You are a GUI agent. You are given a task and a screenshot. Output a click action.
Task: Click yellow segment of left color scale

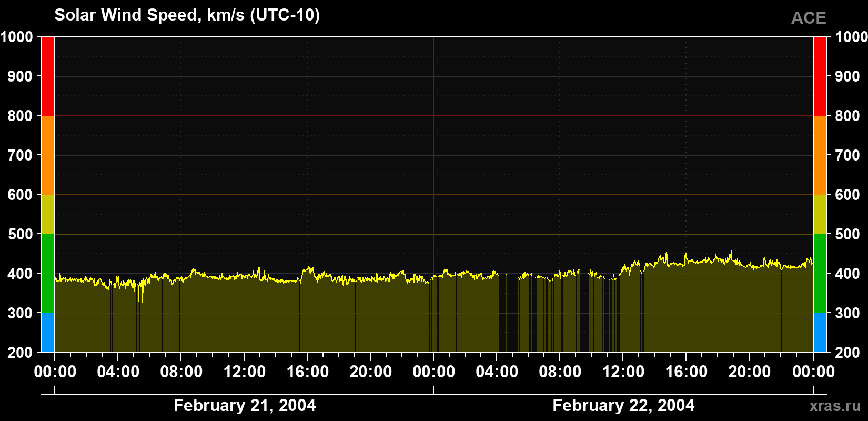tap(48, 214)
